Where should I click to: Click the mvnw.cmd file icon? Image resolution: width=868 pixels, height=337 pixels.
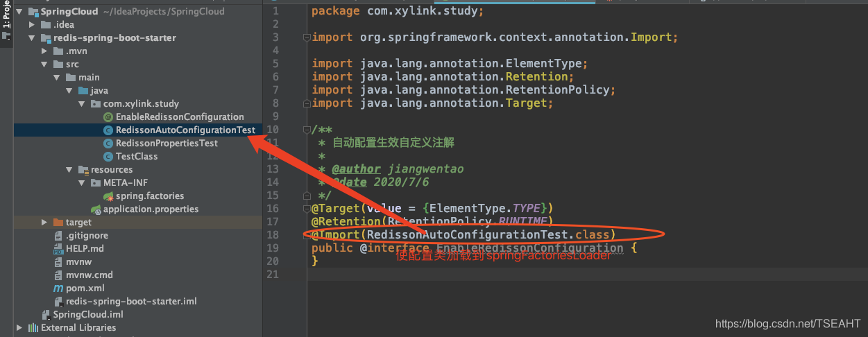pos(58,275)
